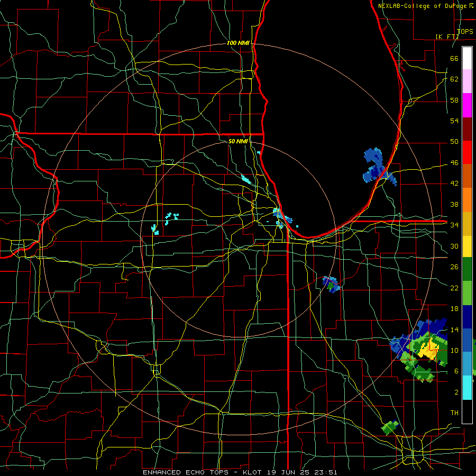
Task: Select the magenta legend swatch
Action: pos(467,105)
